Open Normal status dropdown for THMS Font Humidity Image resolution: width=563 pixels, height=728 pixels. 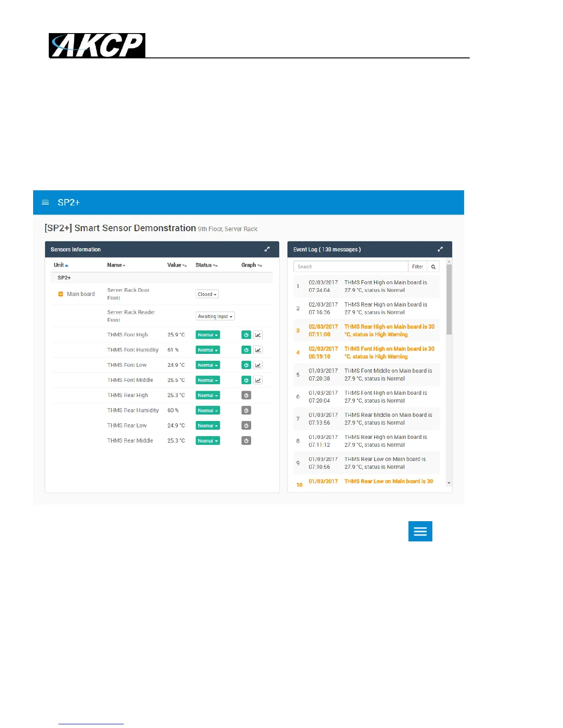(x=207, y=350)
